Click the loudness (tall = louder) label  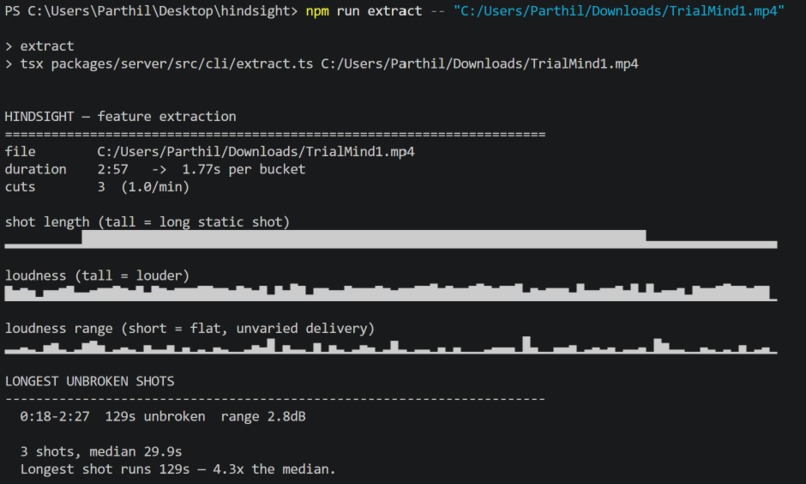tap(97, 275)
